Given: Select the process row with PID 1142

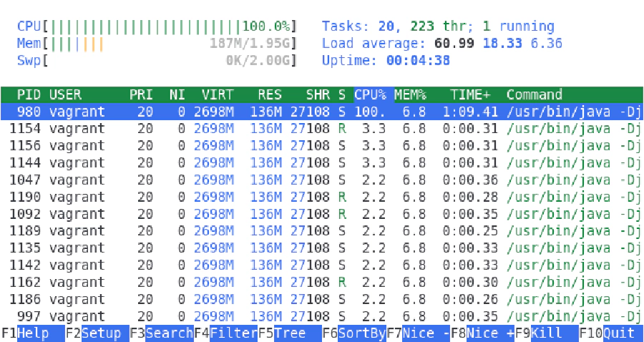Looking at the screenshot, I should click(322, 265).
